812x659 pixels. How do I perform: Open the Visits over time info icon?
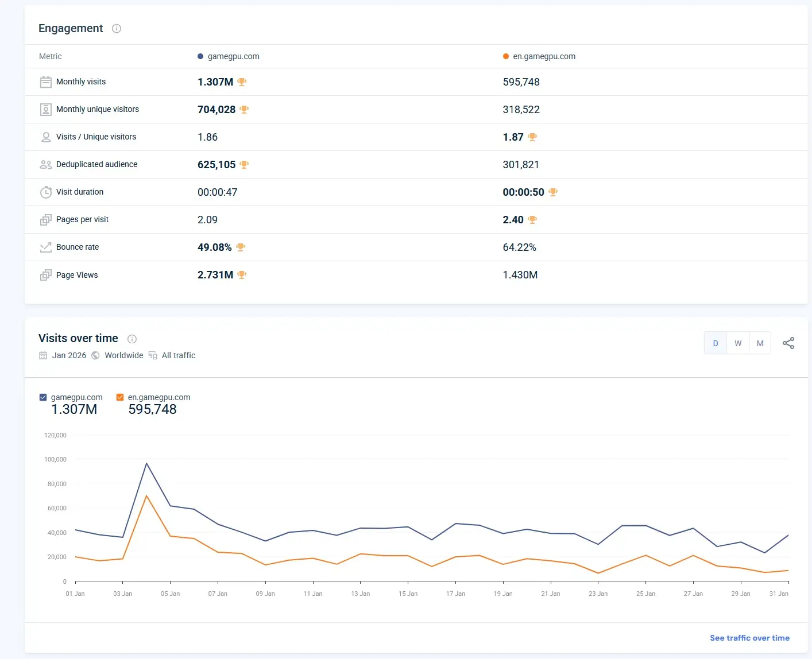(132, 339)
